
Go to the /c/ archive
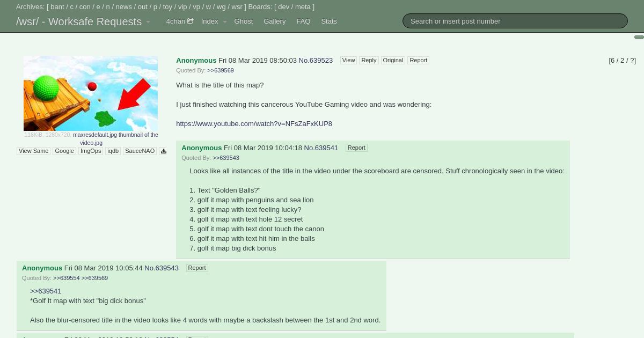pos(72,7)
